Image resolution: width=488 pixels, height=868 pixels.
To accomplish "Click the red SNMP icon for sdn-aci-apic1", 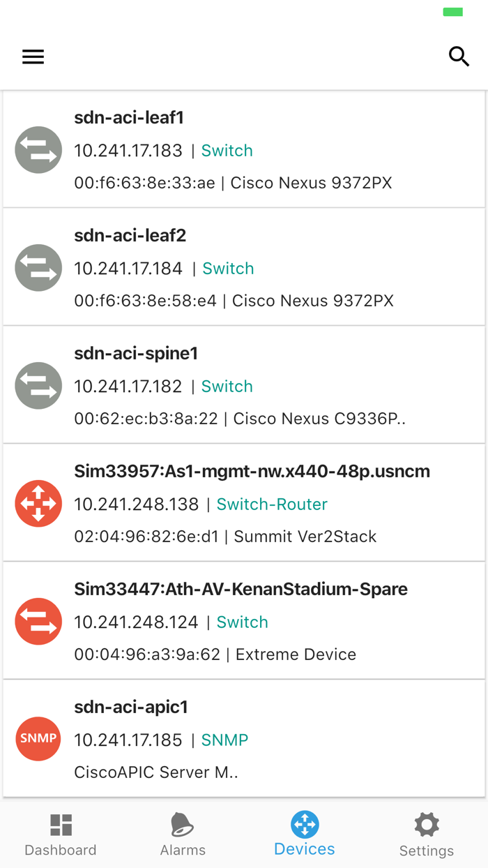I will tap(38, 738).
